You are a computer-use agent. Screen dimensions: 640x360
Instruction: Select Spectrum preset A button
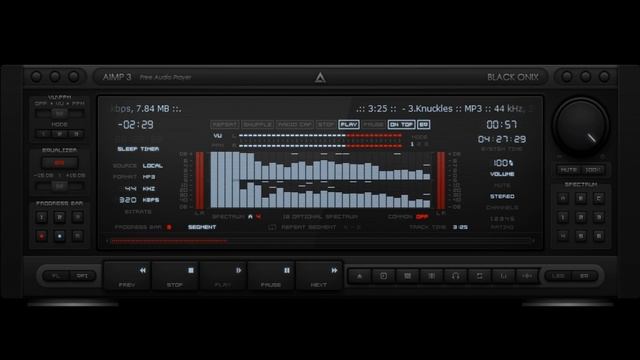click(563, 198)
